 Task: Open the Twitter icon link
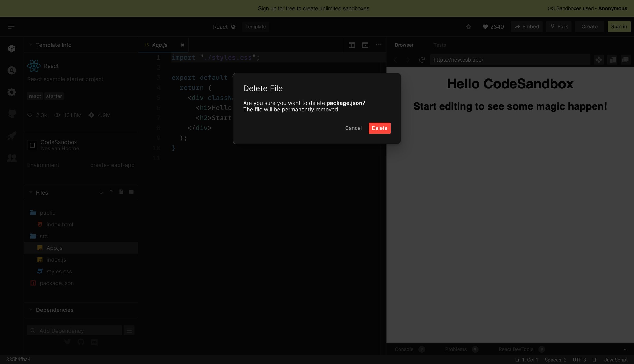67,342
